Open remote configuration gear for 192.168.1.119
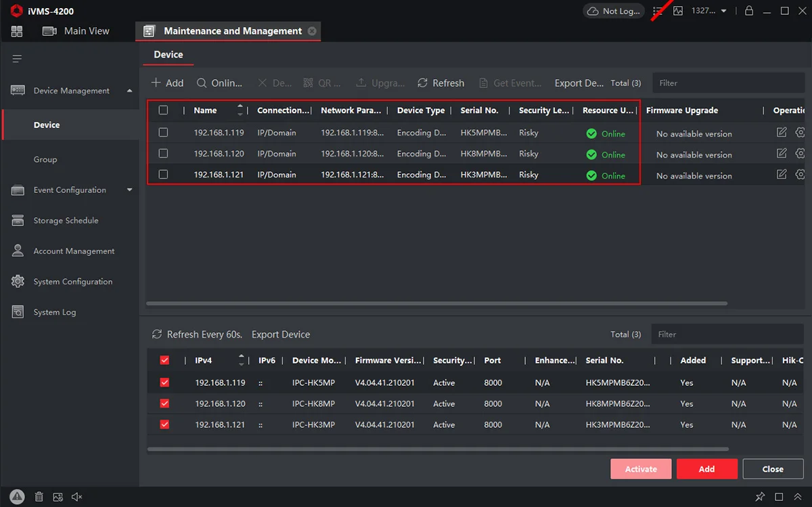This screenshot has height=507, width=812. click(800, 133)
